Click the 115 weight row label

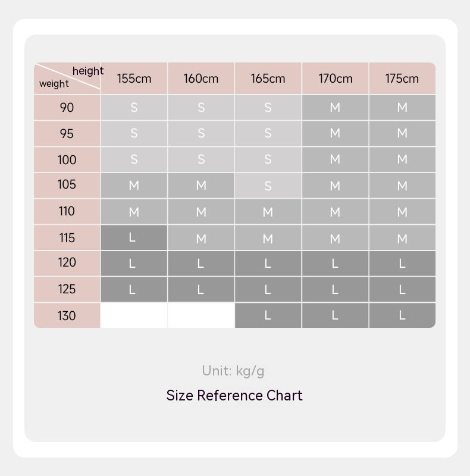click(67, 238)
